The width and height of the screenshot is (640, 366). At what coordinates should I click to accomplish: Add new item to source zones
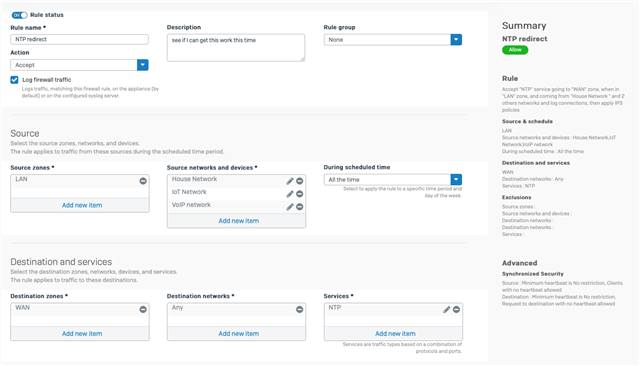pyautogui.click(x=82, y=205)
